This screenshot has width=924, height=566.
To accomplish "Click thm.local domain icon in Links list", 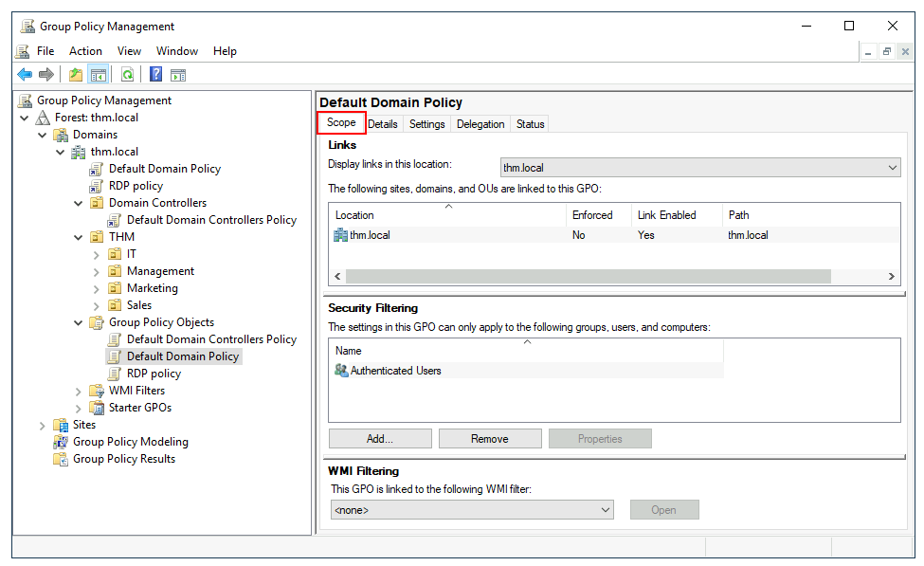I will (x=341, y=235).
